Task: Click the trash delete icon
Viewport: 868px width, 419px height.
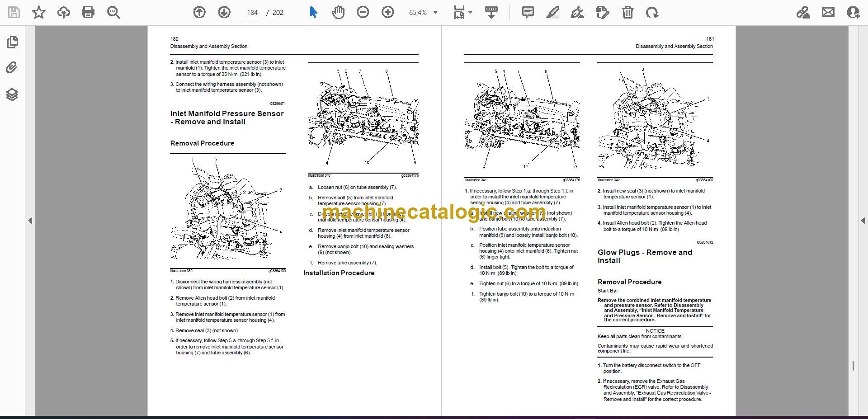Action: (627, 12)
